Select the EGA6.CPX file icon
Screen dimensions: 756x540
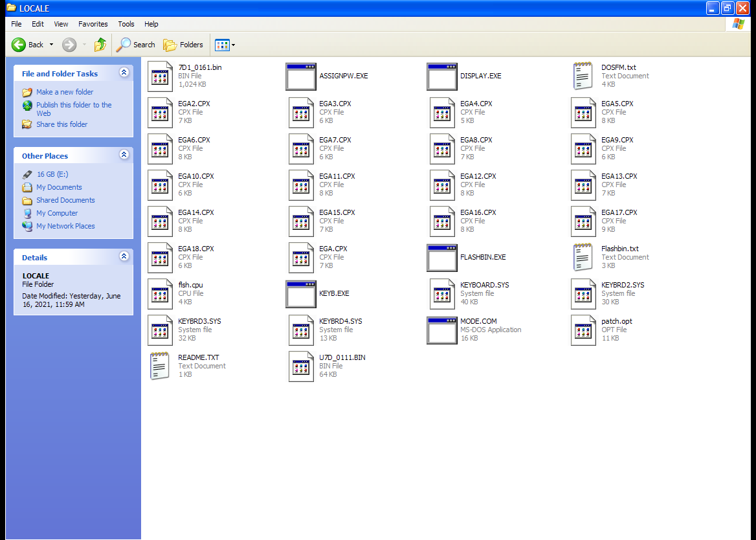click(x=160, y=149)
